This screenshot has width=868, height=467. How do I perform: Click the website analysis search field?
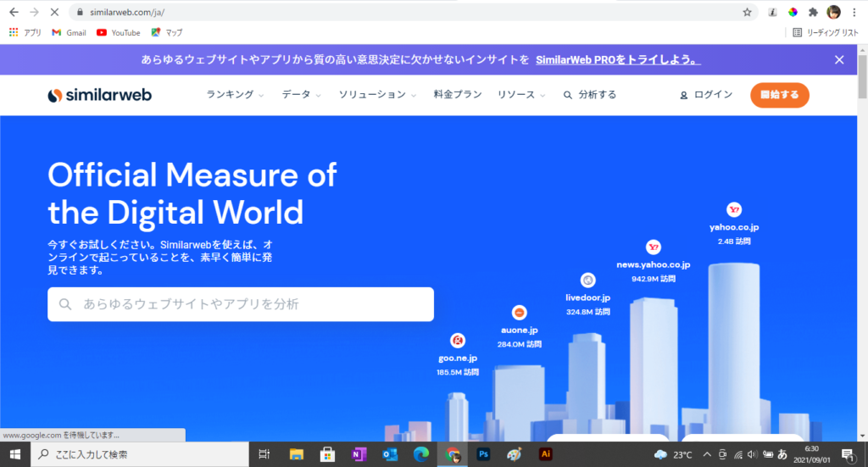coord(241,304)
